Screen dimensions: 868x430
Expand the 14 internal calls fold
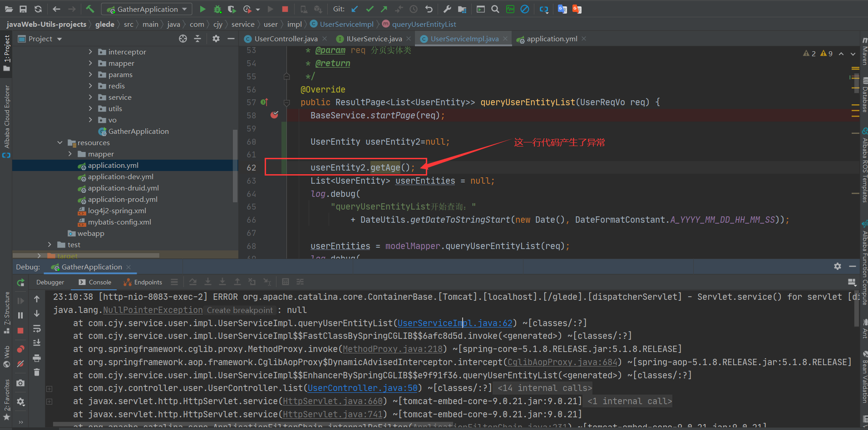544,388
